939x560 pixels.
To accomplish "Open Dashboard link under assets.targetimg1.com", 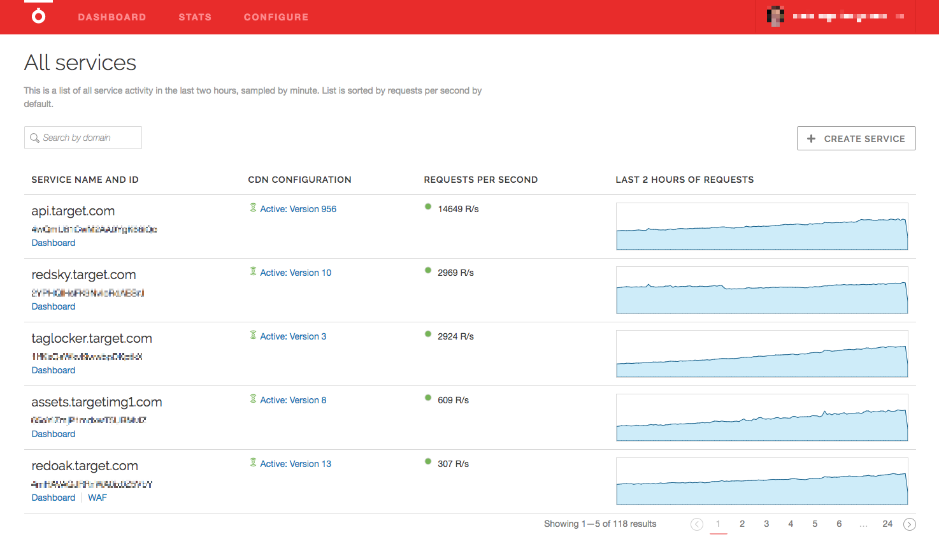I will [x=54, y=434].
